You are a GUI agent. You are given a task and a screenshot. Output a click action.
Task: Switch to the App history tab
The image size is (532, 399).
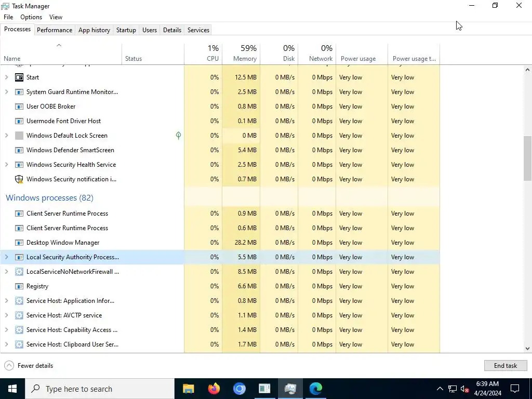click(95, 30)
